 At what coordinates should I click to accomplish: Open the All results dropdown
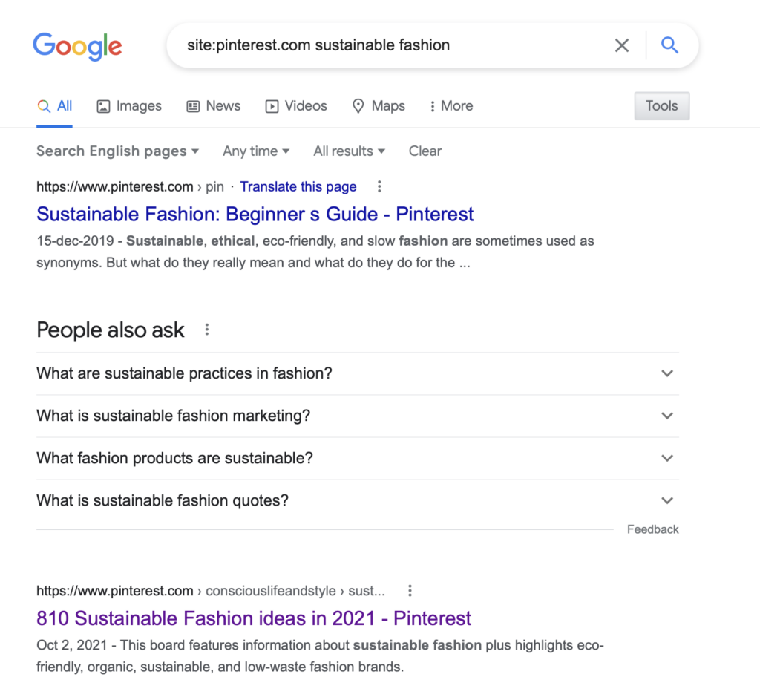click(x=348, y=151)
